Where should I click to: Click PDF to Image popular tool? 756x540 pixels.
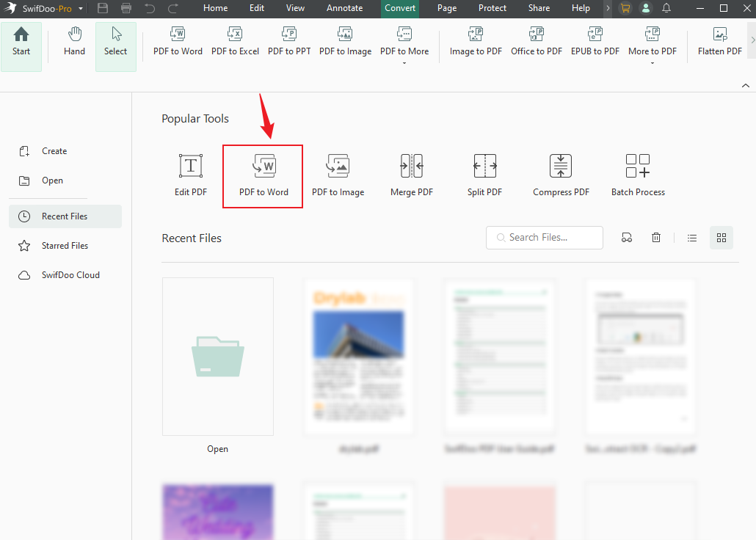tap(338, 175)
